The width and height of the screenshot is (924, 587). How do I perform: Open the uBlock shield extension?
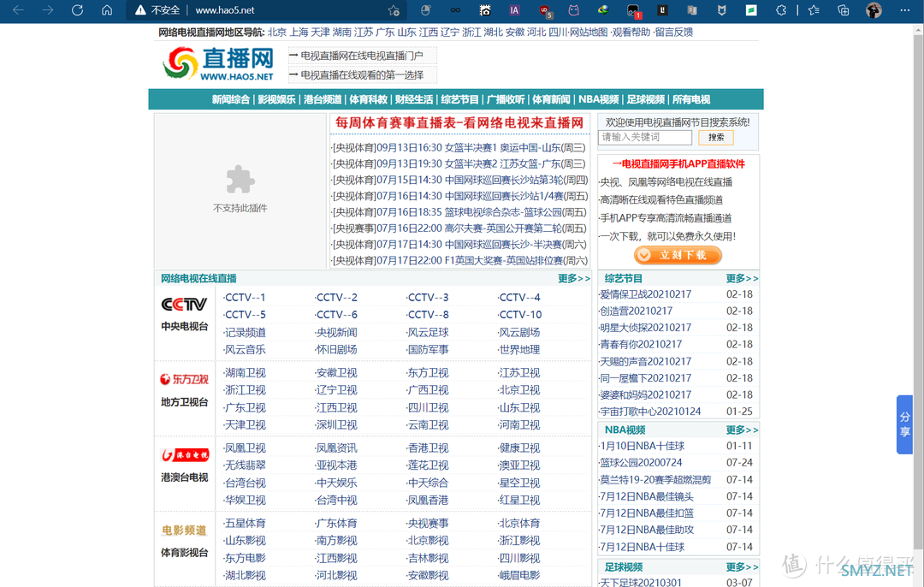pyautogui.click(x=544, y=10)
